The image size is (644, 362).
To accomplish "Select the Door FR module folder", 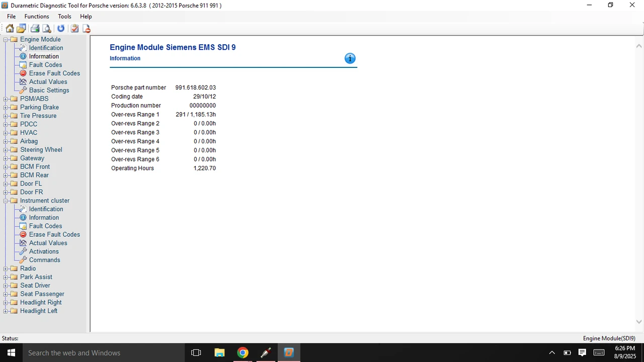I will click(x=31, y=193).
